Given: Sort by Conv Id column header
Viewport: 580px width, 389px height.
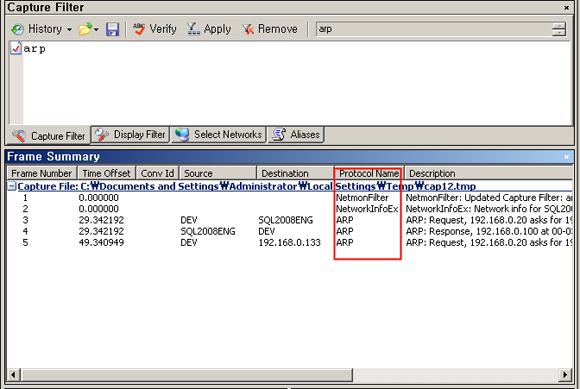Looking at the screenshot, I should (158, 173).
